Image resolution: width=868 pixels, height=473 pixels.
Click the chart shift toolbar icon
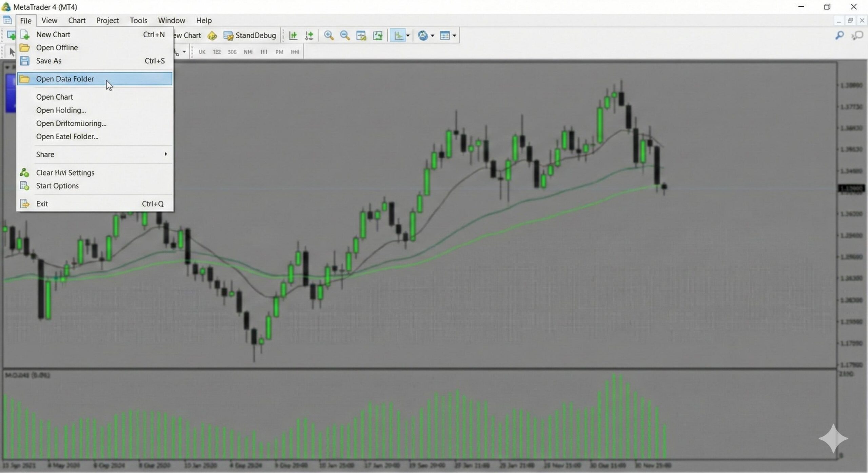coord(377,35)
